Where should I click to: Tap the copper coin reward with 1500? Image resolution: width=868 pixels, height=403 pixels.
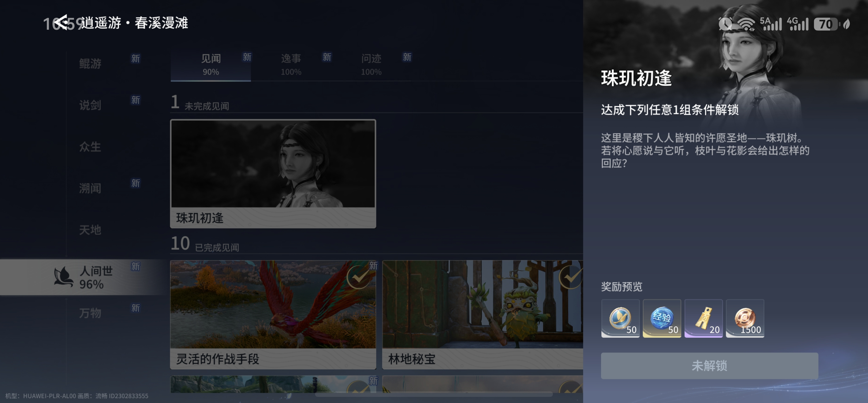pos(745,318)
